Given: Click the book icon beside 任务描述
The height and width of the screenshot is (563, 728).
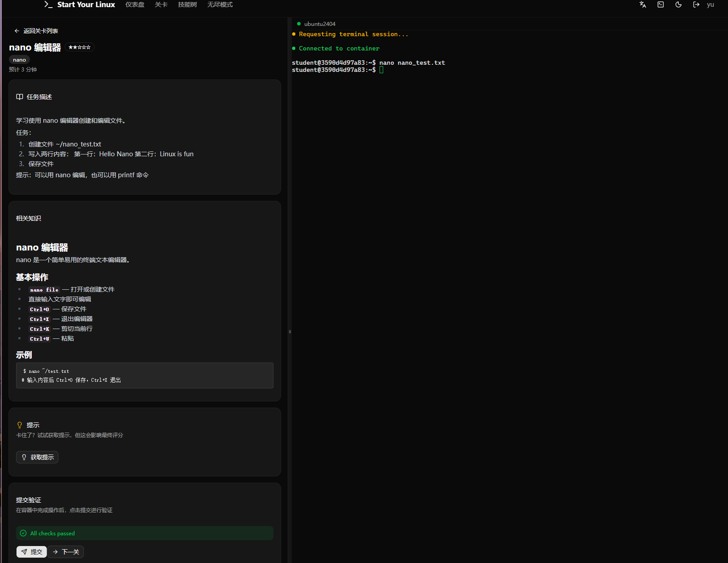Looking at the screenshot, I should (20, 97).
